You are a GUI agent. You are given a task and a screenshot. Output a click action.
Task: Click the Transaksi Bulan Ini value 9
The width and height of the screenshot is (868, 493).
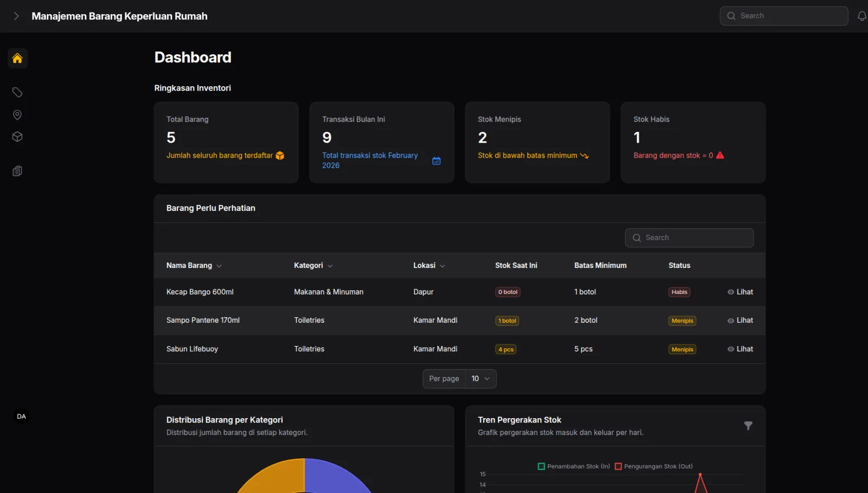327,138
